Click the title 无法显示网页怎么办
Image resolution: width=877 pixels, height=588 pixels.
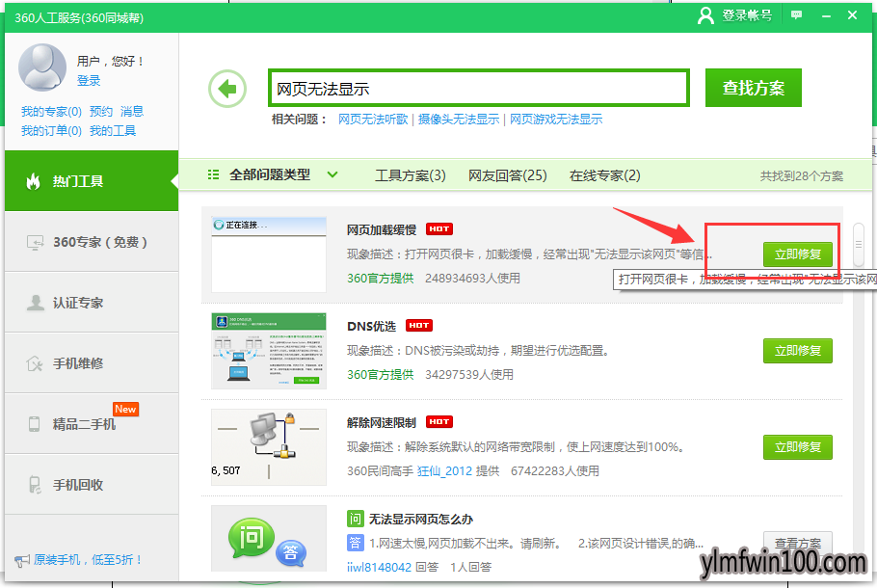421,520
